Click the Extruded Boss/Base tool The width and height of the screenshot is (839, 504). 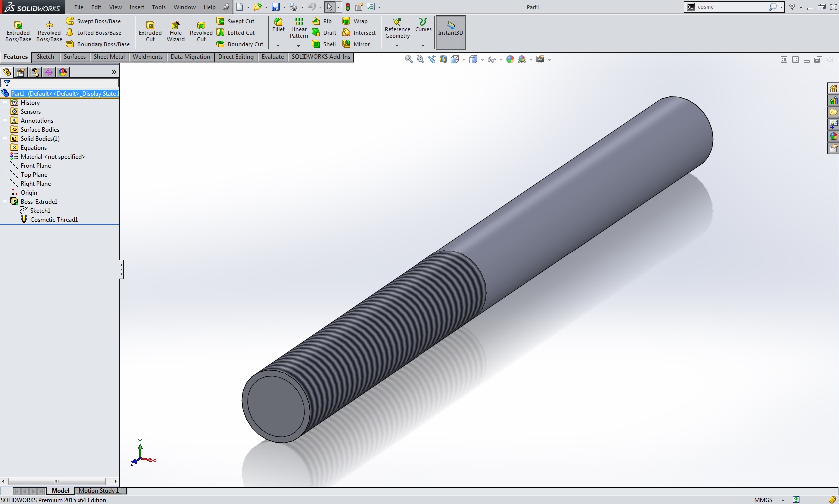18,31
